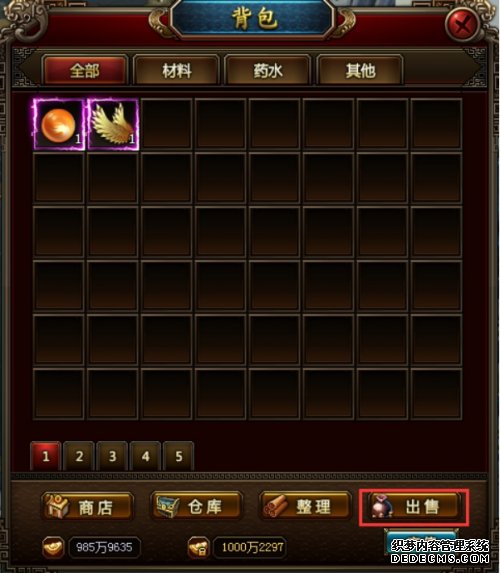Go to inventory page 3
The width and height of the screenshot is (500, 573).
112,456
